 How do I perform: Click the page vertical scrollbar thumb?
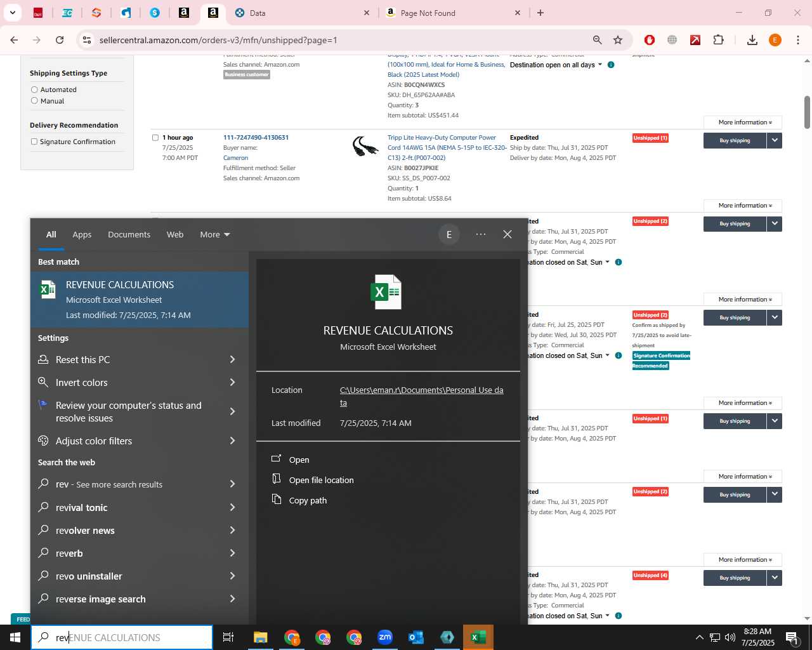(807, 112)
